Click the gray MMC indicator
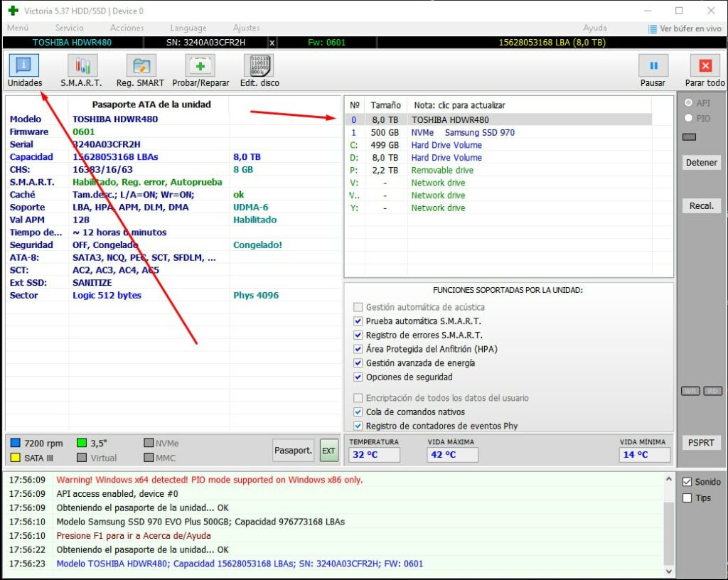This screenshot has height=580, width=728. pyautogui.click(x=149, y=458)
